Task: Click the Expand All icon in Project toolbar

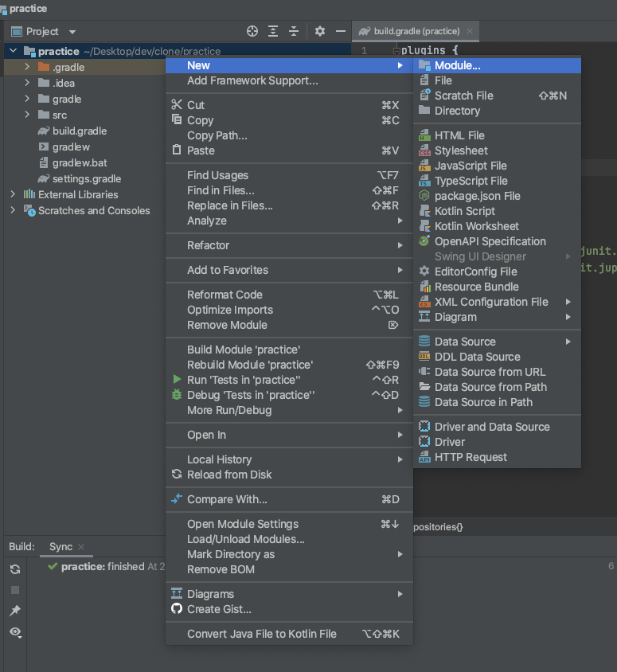Action: tap(272, 31)
